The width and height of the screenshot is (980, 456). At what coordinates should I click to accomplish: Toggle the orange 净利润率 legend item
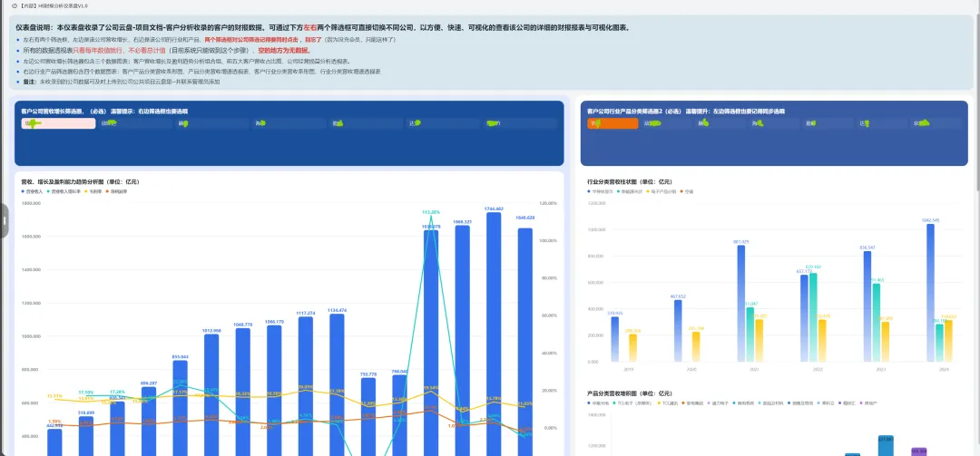(116, 190)
